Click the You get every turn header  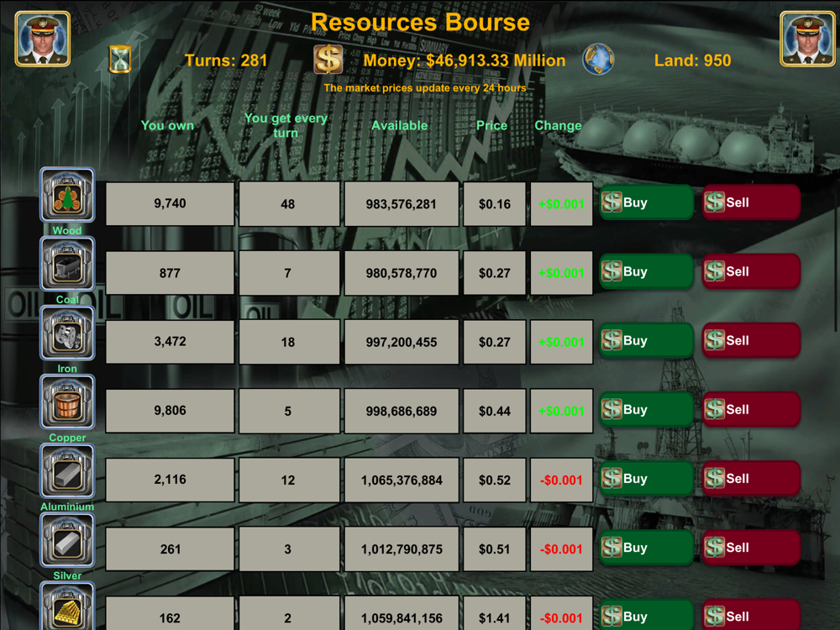tap(286, 125)
